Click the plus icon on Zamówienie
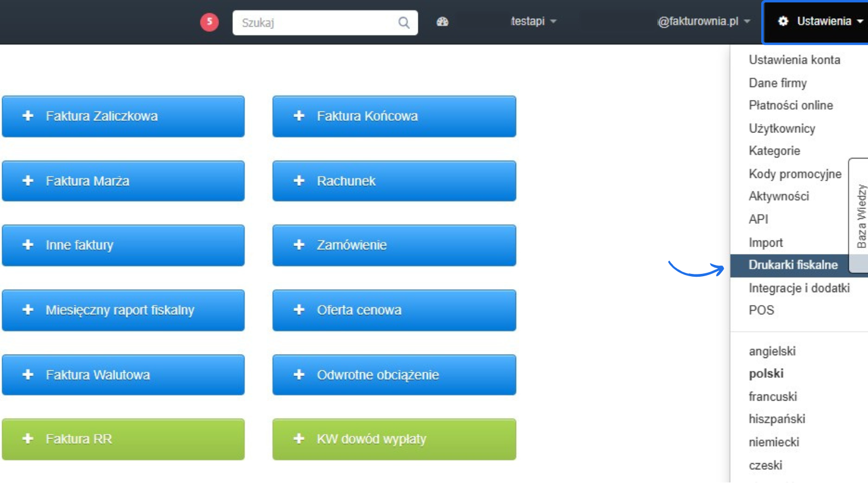 pyautogui.click(x=299, y=245)
